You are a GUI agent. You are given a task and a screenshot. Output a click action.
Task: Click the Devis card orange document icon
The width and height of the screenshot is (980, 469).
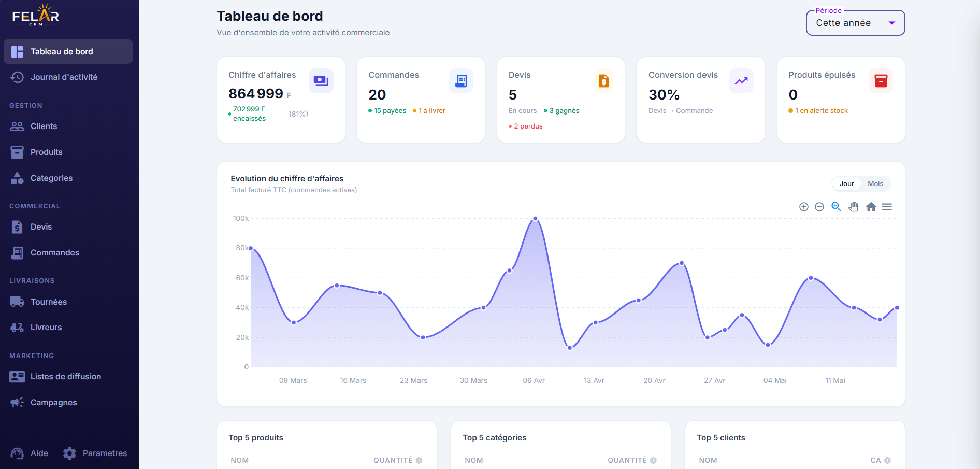[603, 81]
